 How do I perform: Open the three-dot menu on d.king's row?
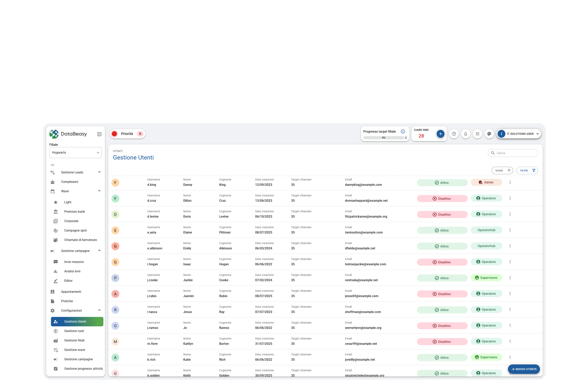pyautogui.click(x=510, y=182)
